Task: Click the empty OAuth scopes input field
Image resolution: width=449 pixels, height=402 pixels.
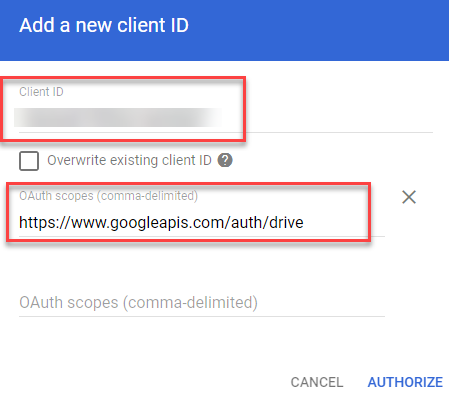Action: click(x=202, y=303)
